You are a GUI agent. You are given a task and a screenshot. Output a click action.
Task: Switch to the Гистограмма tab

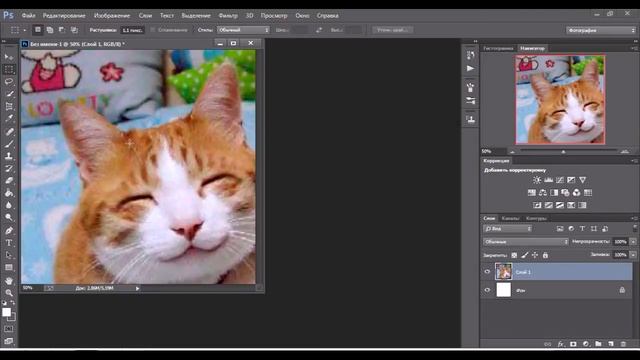click(498, 48)
